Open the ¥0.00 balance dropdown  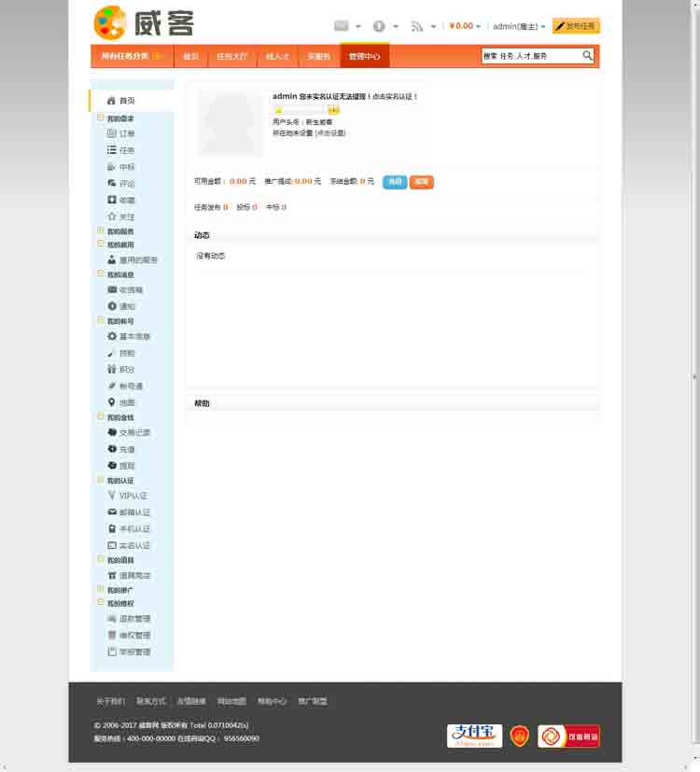[465, 26]
